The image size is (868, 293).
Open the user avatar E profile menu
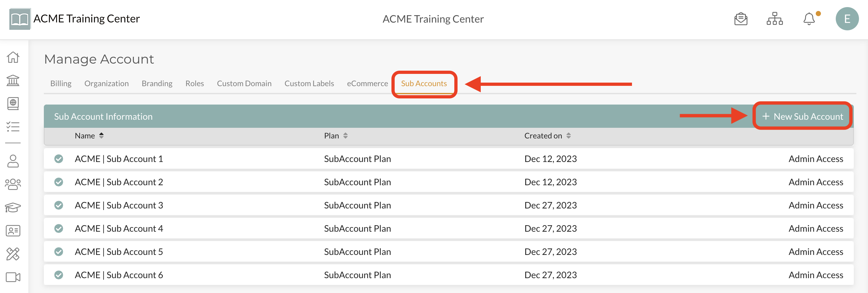(x=847, y=19)
